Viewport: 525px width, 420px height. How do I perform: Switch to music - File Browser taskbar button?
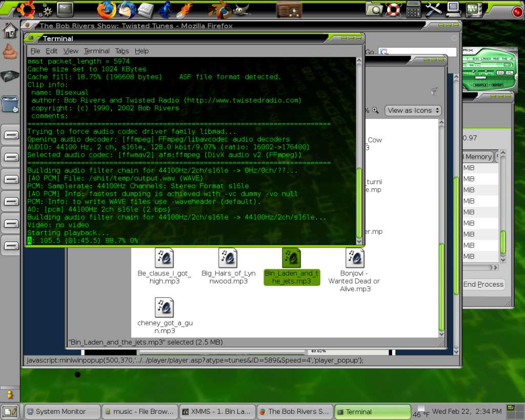(x=140, y=412)
